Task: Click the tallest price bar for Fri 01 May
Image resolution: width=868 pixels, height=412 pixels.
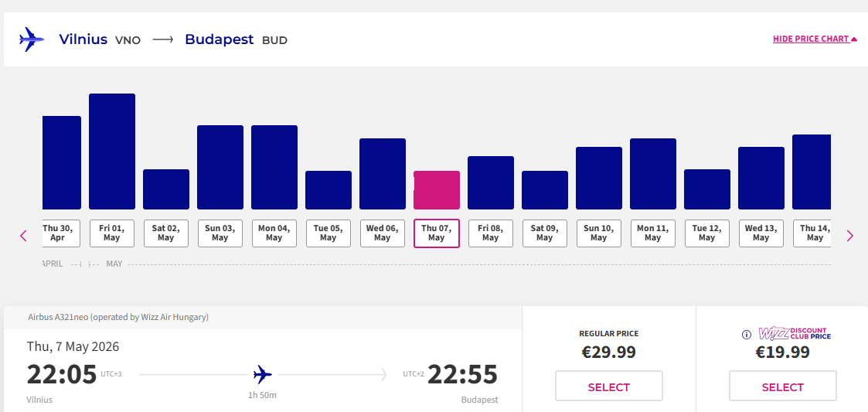Action: tap(112, 152)
